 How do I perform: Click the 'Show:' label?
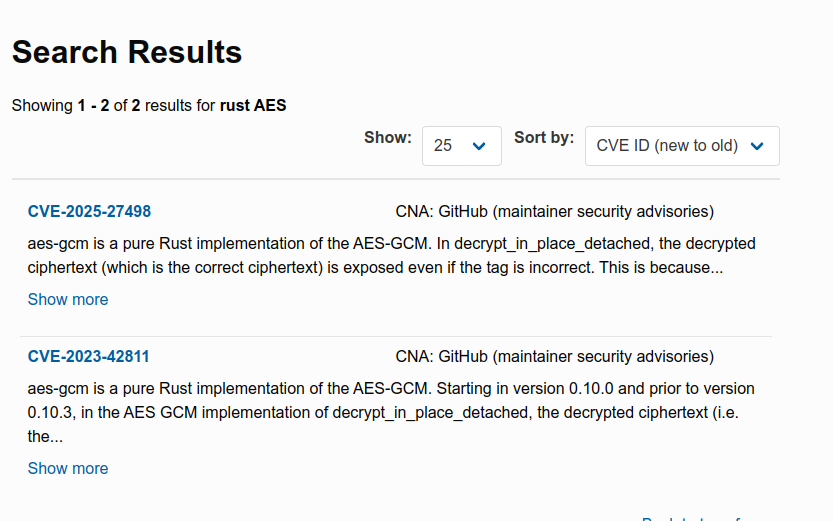coord(387,137)
